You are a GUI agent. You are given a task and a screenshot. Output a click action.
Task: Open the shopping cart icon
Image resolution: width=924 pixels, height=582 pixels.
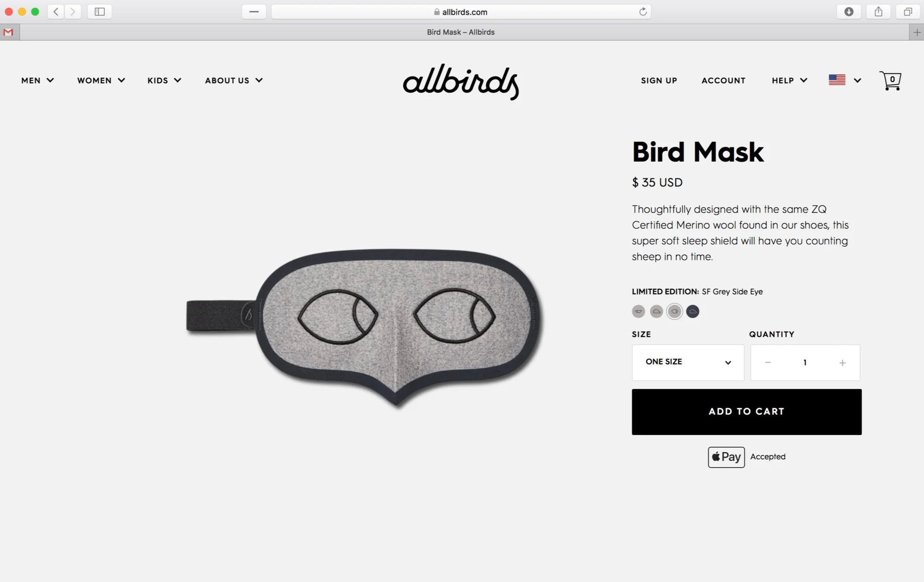[890, 80]
